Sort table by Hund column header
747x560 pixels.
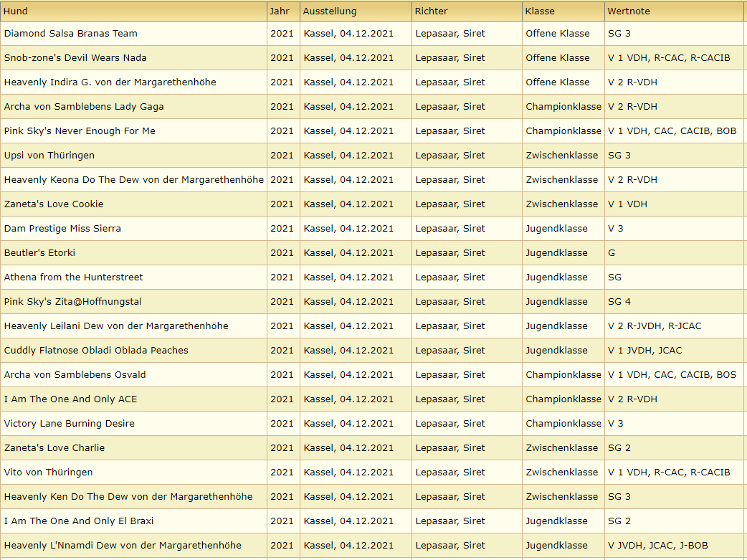click(x=133, y=11)
